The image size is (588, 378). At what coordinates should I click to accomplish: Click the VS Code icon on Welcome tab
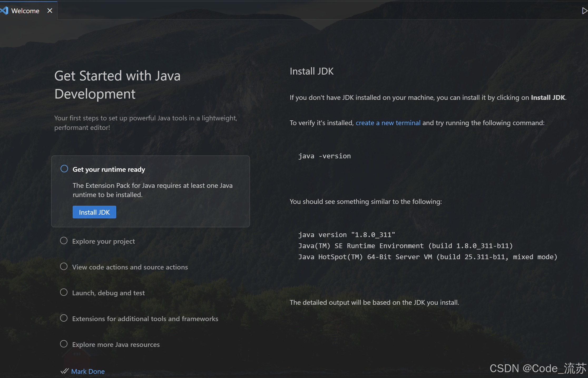coord(4,11)
